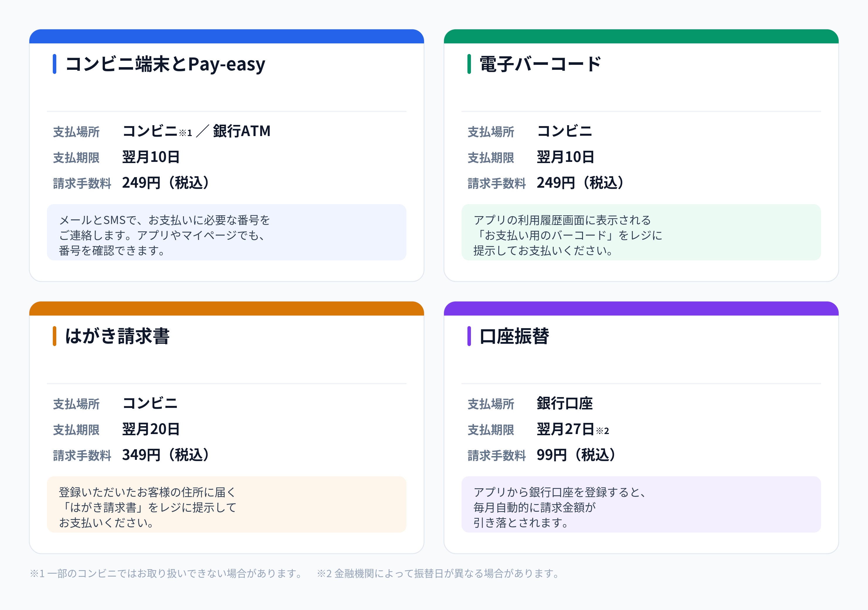Click the orange note about はがき請求書 at register
The width and height of the screenshot is (868, 610).
[x=226, y=504]
